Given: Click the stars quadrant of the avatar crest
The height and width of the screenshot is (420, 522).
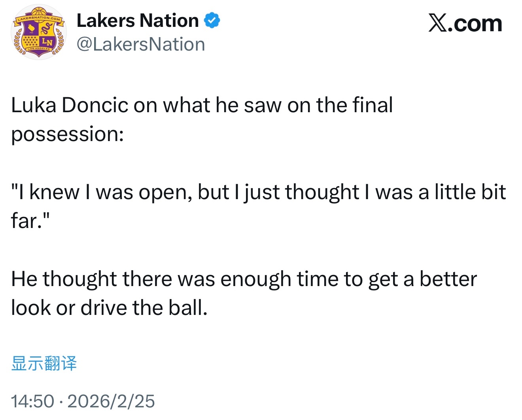Looking at the screenshot, I should click(x=31, y=41).
